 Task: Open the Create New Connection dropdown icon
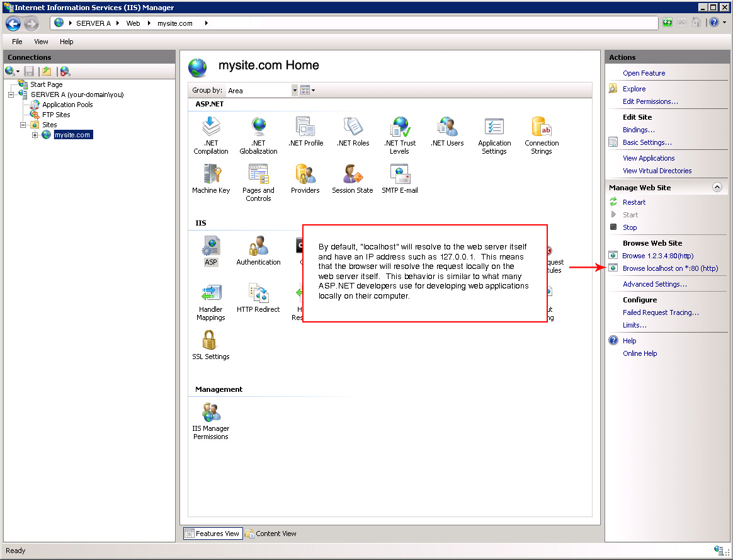12,71
